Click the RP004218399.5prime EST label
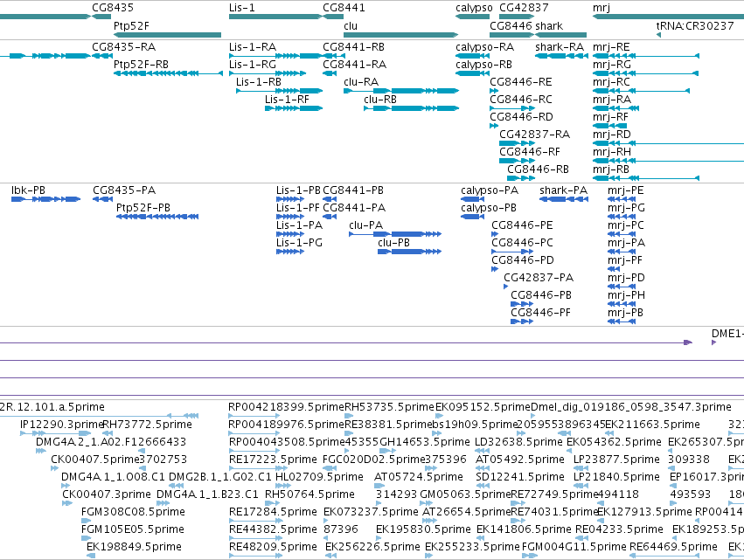 [286, 407]
